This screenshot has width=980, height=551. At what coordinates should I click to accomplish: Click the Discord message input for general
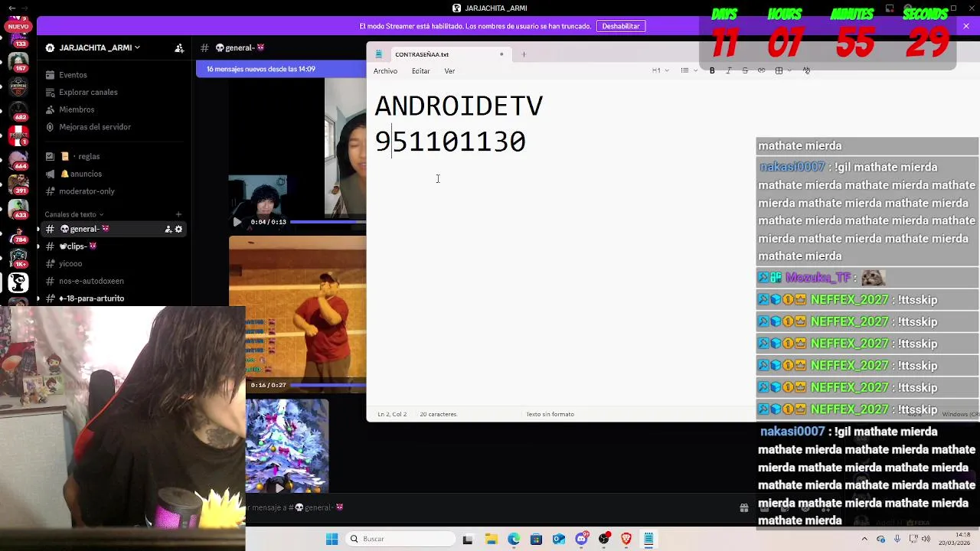pyautogui.click(x=490, y=507)
